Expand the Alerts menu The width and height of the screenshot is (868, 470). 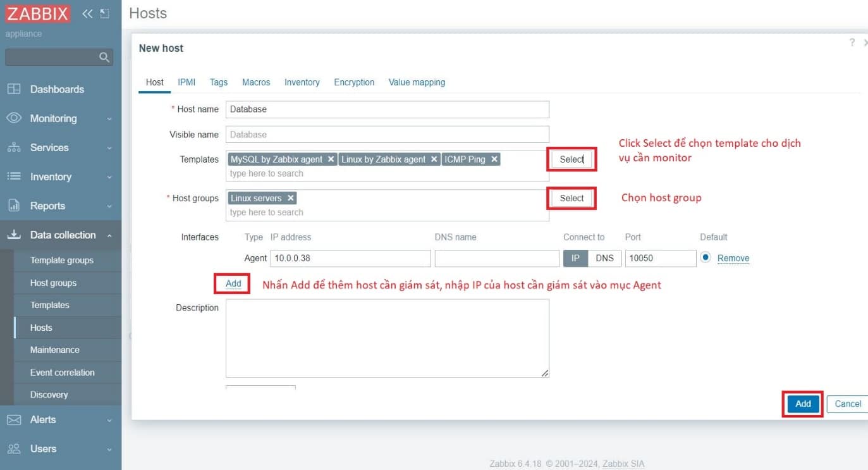click(109, 420)
